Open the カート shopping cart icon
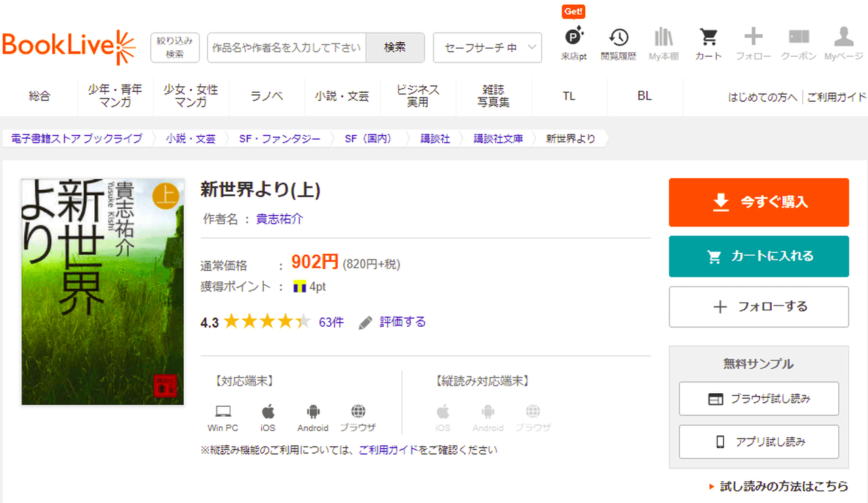This screenshot has width=868, height=503. click(x=708, y=44)
